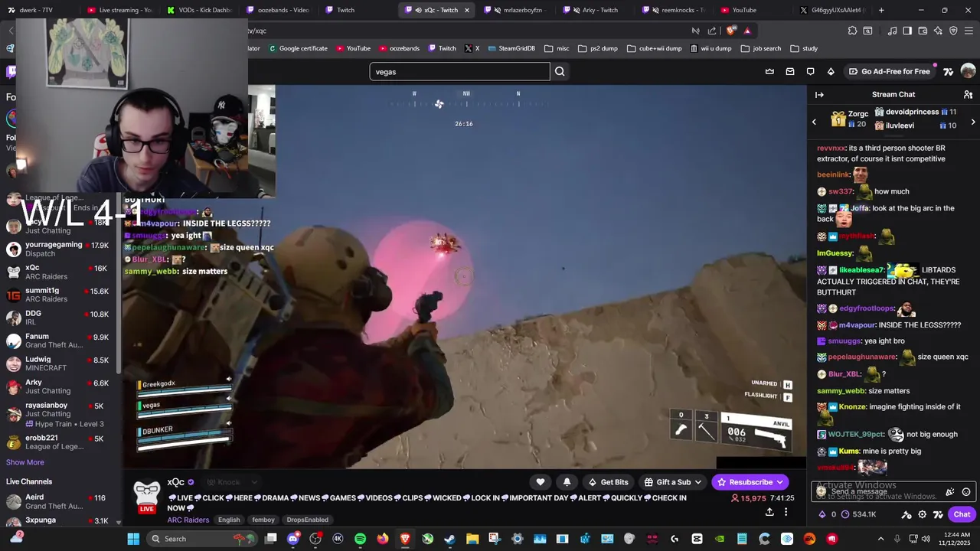The height and width of the screenshot is (551, 980).
Task: Open the Gift a Sub dropdown
Action: click(674, 482)
